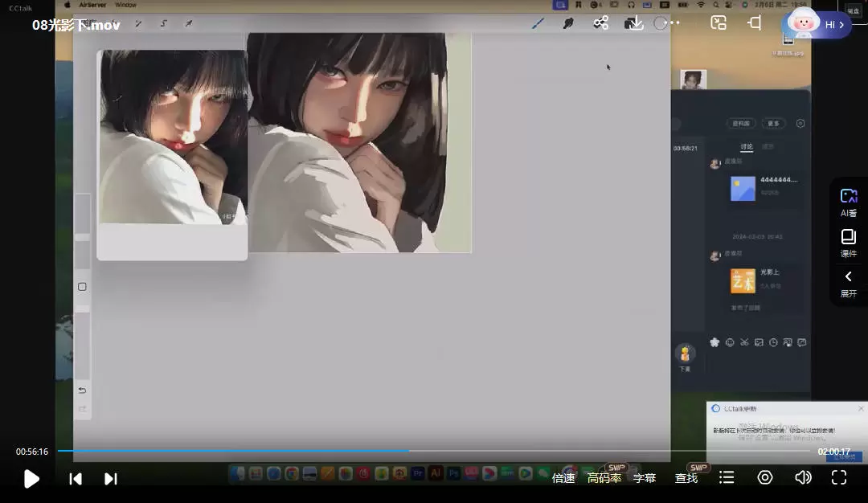Seek using the video progress bar

(434, 451)
